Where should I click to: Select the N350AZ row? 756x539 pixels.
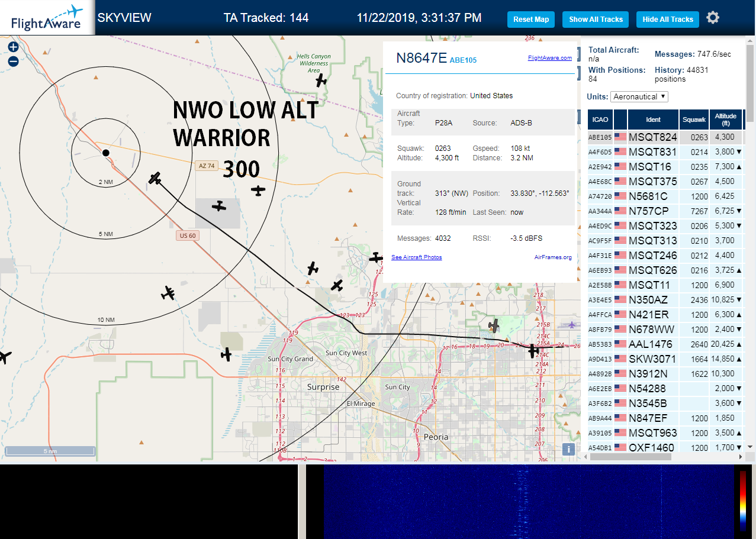(x=665, y=299)
